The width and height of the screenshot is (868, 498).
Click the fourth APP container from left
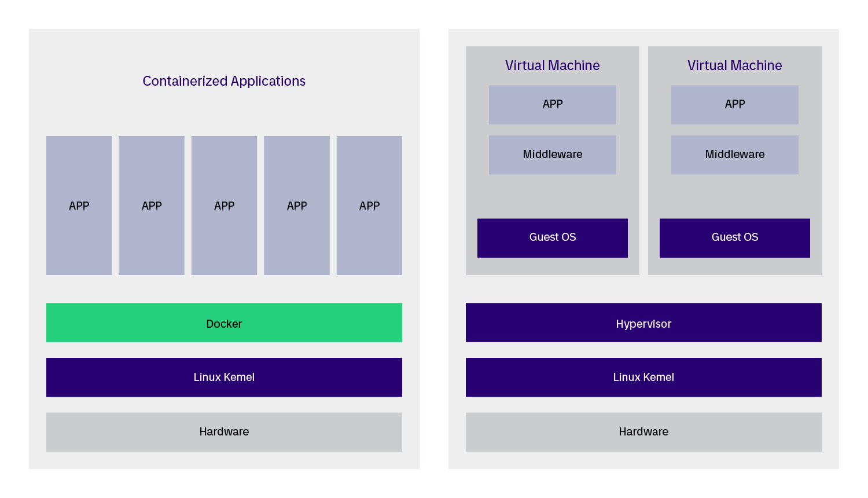pyautogui.click(x=297, y=206)
